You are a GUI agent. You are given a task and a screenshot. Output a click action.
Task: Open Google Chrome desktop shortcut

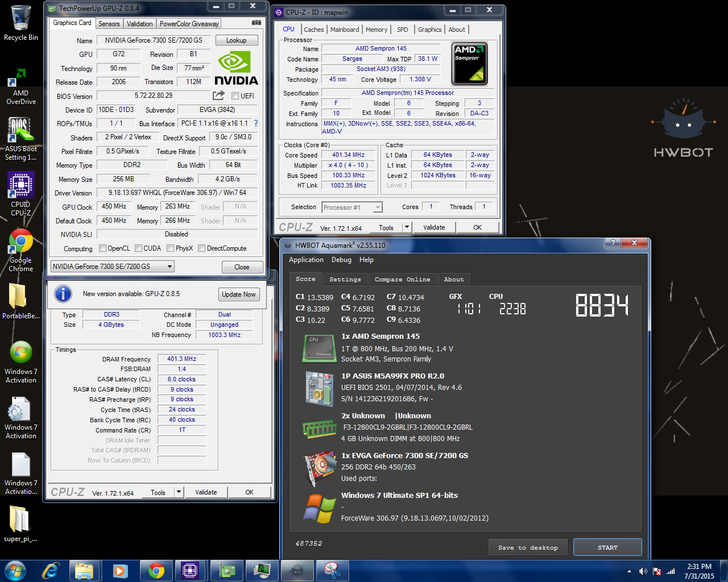click(21, 250)
